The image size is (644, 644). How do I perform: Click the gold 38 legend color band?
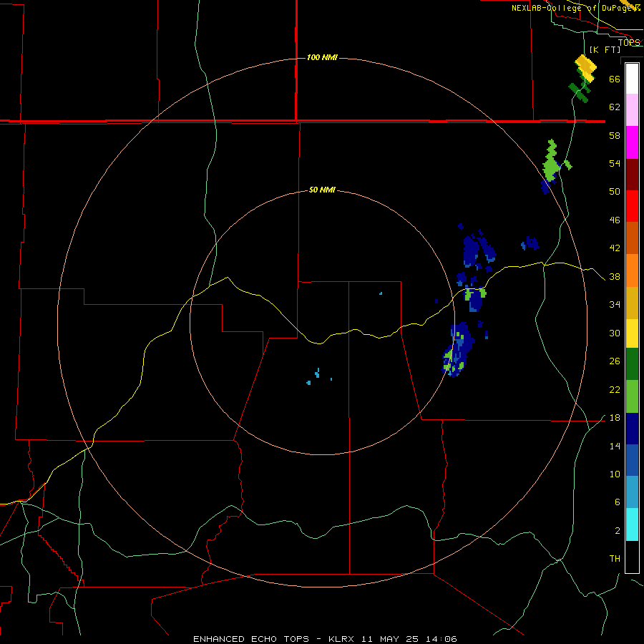(x=632, y=303)
